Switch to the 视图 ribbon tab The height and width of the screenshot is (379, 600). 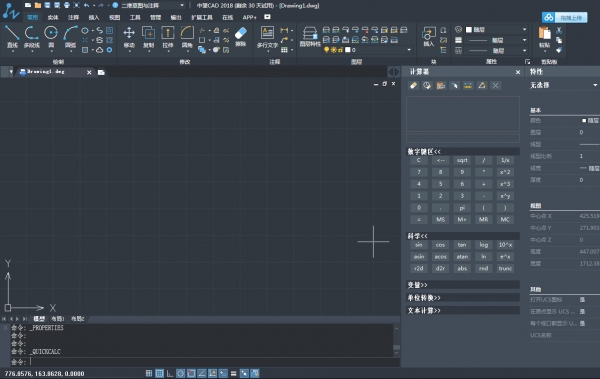pos(114,17)
